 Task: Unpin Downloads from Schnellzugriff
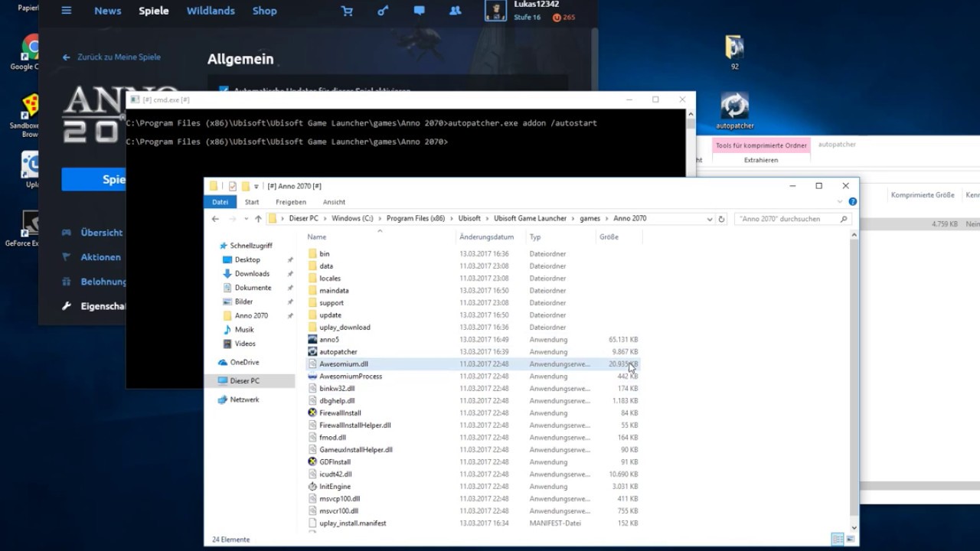click(x=289, y=273)
